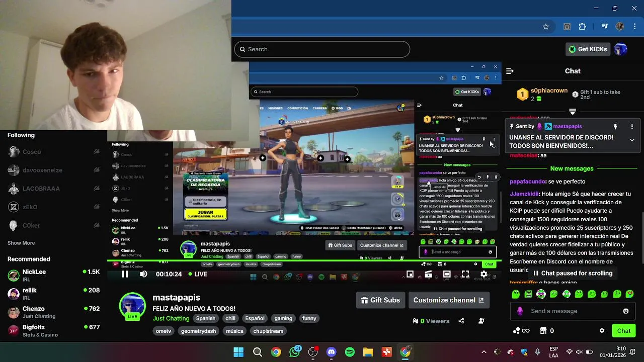Open follower user-check icon
This screenshot has width=644, height=362.
point(481,321)
